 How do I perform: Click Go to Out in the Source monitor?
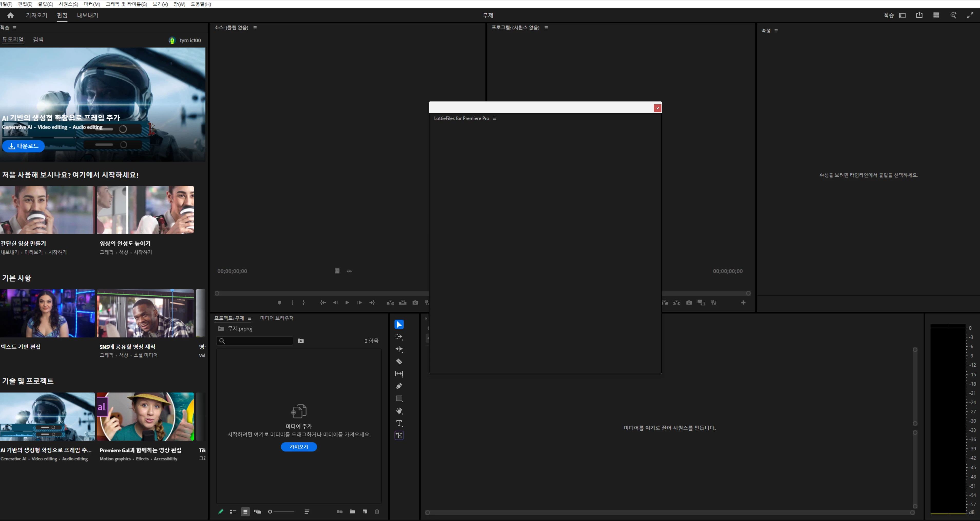[x=372, y=303]
